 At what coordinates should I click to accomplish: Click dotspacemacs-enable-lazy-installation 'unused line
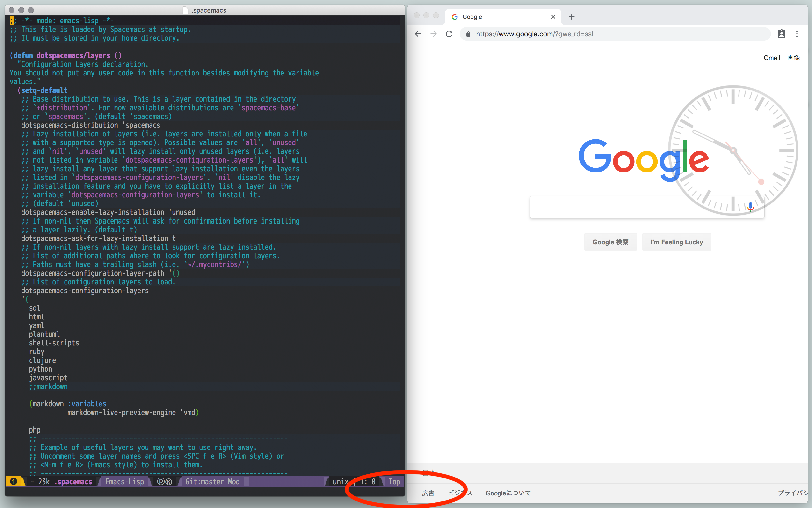point(108,212)
